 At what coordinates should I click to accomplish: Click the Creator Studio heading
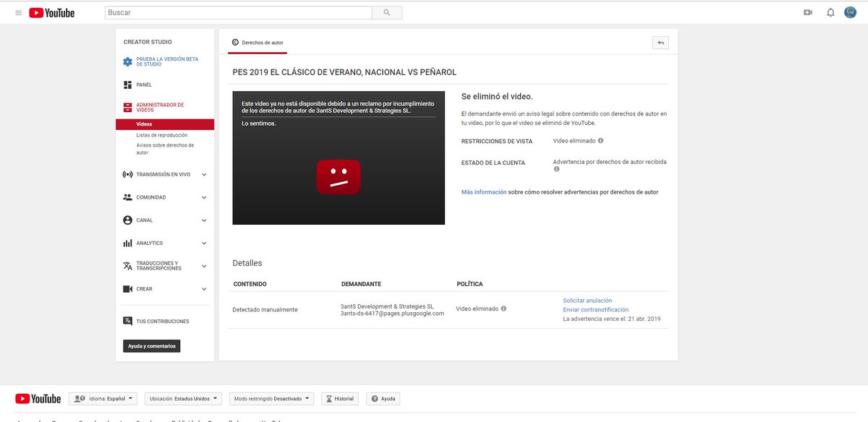(148, 42)
